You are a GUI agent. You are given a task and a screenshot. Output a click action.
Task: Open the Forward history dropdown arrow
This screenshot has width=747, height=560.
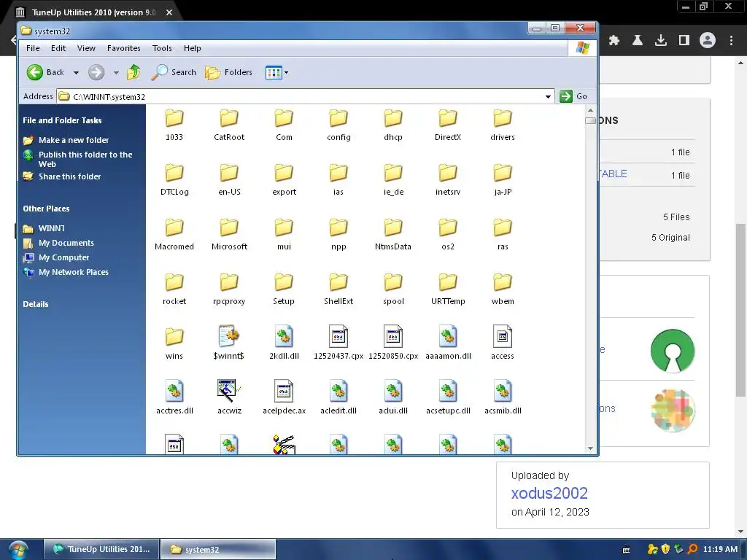pos(116,73)
